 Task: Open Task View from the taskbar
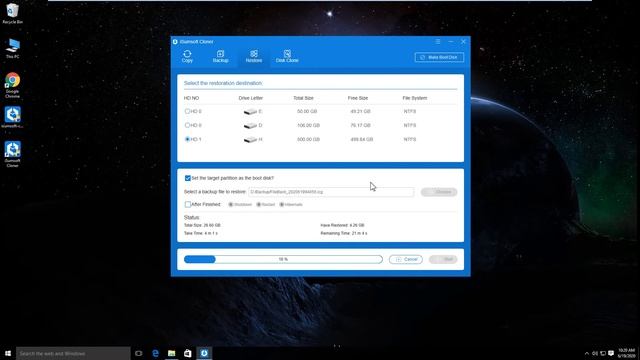139,353
